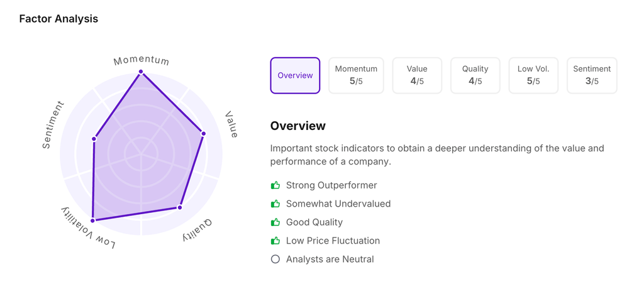Click the Sentiment axis label on the chart

tap(53, 125)
